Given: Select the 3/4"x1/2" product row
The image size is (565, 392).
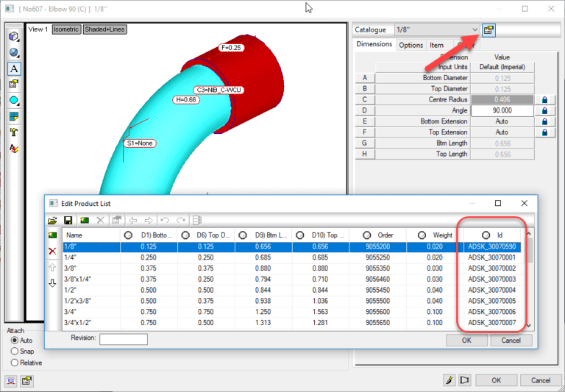Looking at the screenshot, I should click(x=292, y=322).
